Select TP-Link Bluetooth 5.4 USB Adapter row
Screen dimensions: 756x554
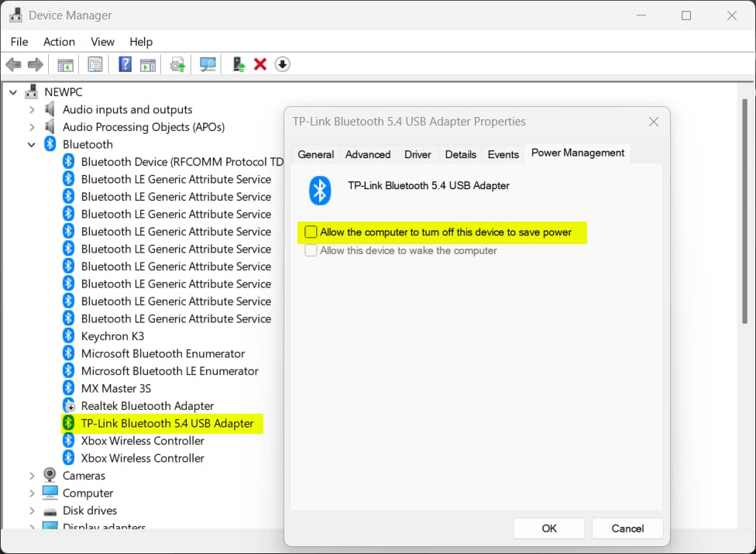tap(162, 423)
